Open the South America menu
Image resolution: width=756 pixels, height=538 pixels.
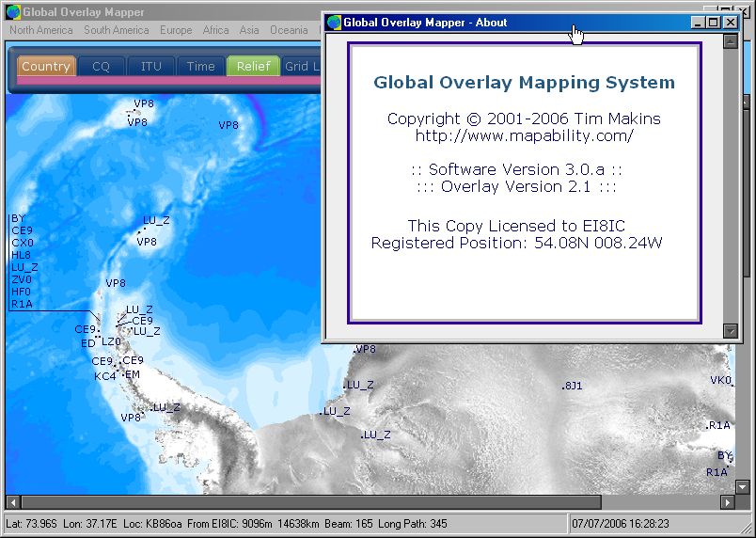point(116,30)
